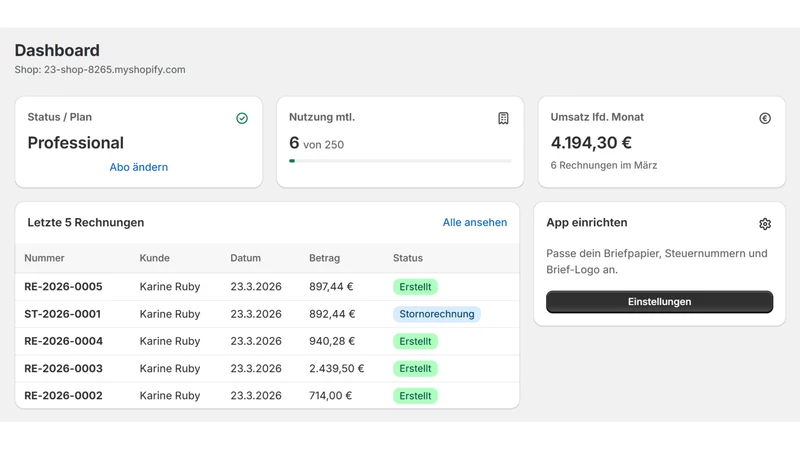Click the Status column header

(x=408, y=258)
